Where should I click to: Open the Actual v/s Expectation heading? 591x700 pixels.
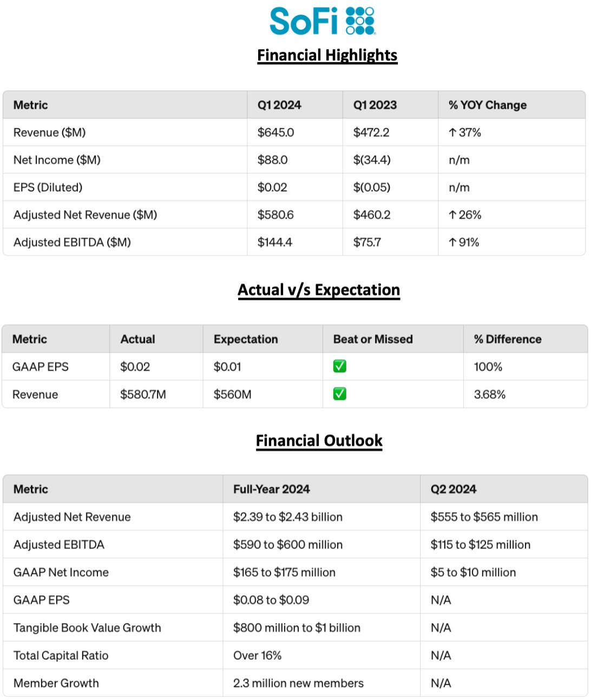tap(319, 290)
